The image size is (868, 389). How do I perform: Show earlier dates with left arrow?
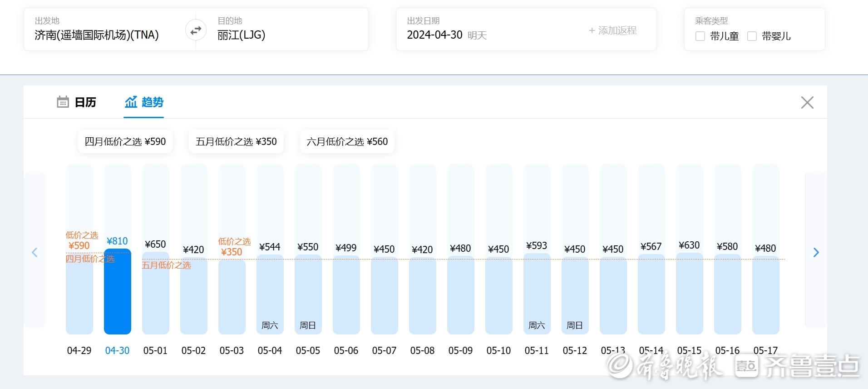pos(35,252)
